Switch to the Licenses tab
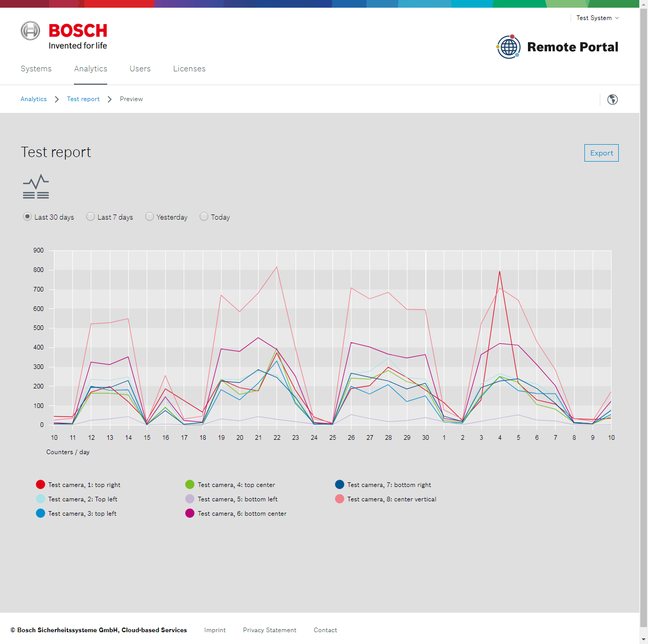The width and height of the screenshot is (648, 644). coord(189,69)
